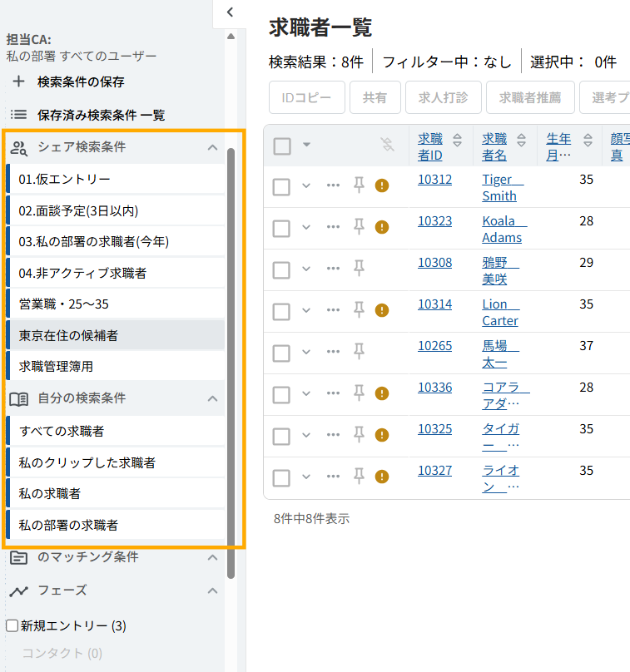
Task: Open candidate ID link 10336
Action: click(434, 387)
